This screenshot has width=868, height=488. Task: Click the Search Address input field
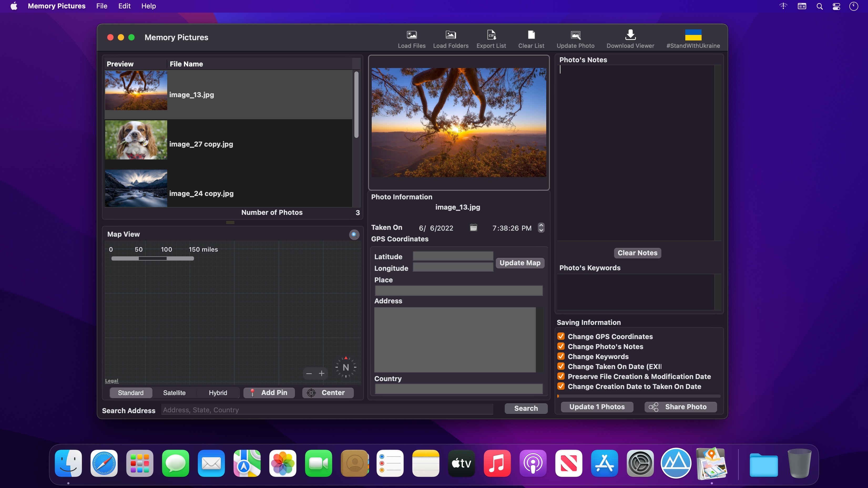pos(327,410)
